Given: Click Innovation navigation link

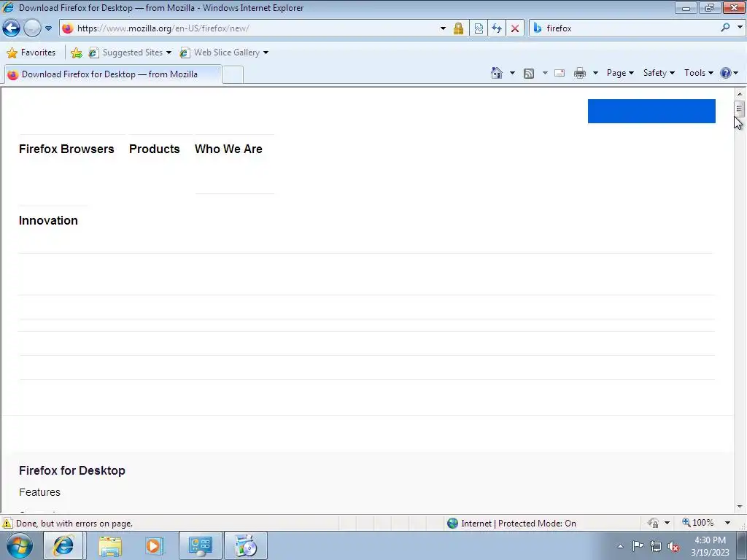Looking at the screenshot, I should (48, 220).
